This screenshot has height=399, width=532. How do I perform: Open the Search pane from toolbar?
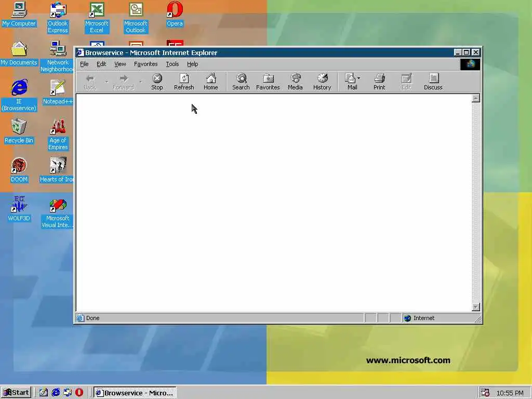241,82
